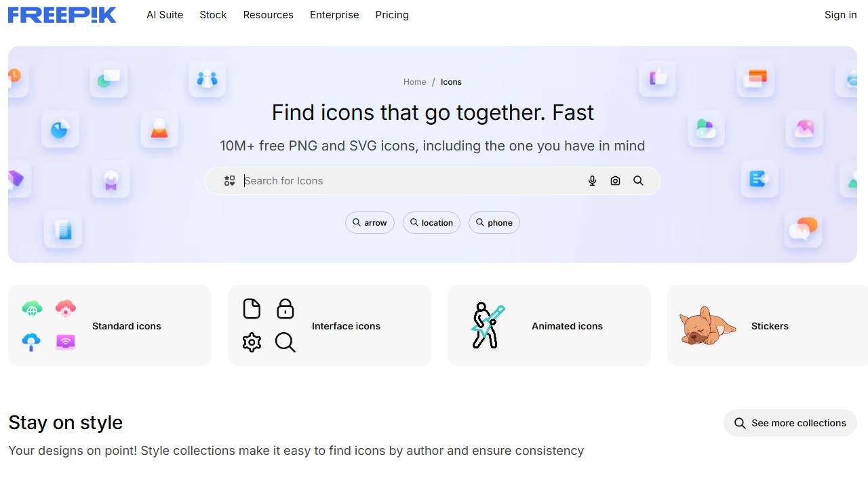Open the Interface icons category card
Image resolution: width=868 pixels, height=488 pixels.
pos(329,325)
